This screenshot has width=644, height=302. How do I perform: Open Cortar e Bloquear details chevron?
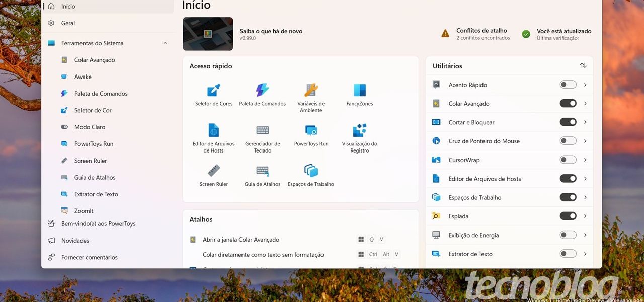[x=585, y=122]
